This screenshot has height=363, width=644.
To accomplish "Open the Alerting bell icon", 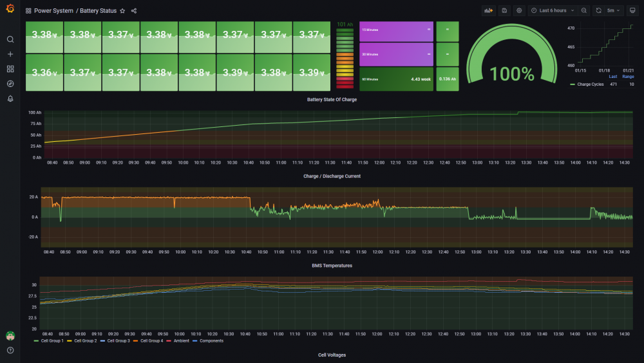I will (10, 99).
